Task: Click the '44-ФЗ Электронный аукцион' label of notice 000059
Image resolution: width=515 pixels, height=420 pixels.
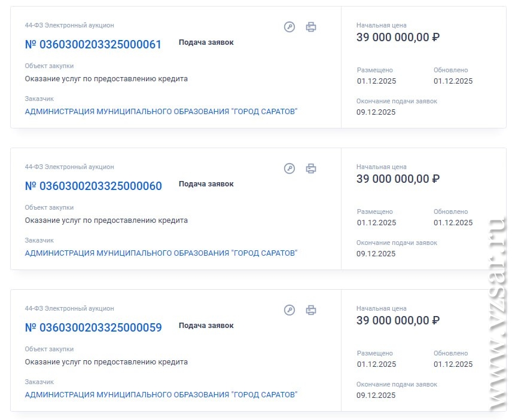Action: tap(69, 309)
